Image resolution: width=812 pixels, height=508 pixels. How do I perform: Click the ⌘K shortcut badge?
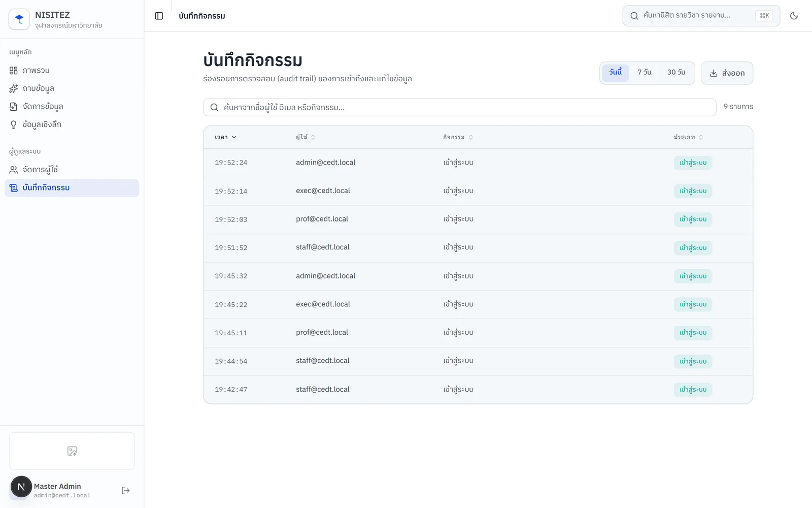(764, 16)
